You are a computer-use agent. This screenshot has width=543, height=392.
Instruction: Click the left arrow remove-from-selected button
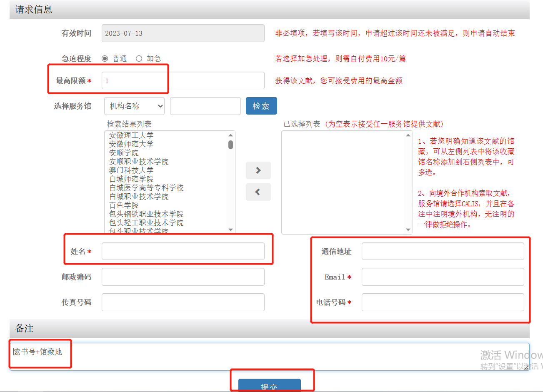[258, 192]
